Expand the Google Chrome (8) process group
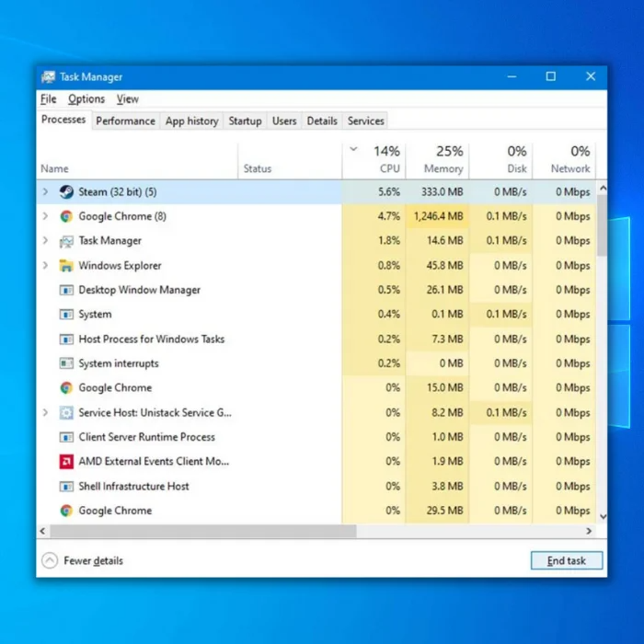 45,216
